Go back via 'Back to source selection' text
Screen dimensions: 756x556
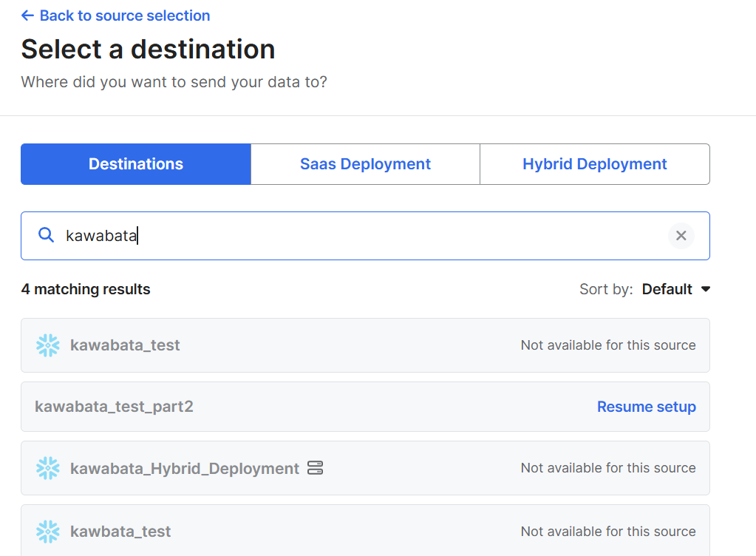pyautogui.click(x=124, y=16)
